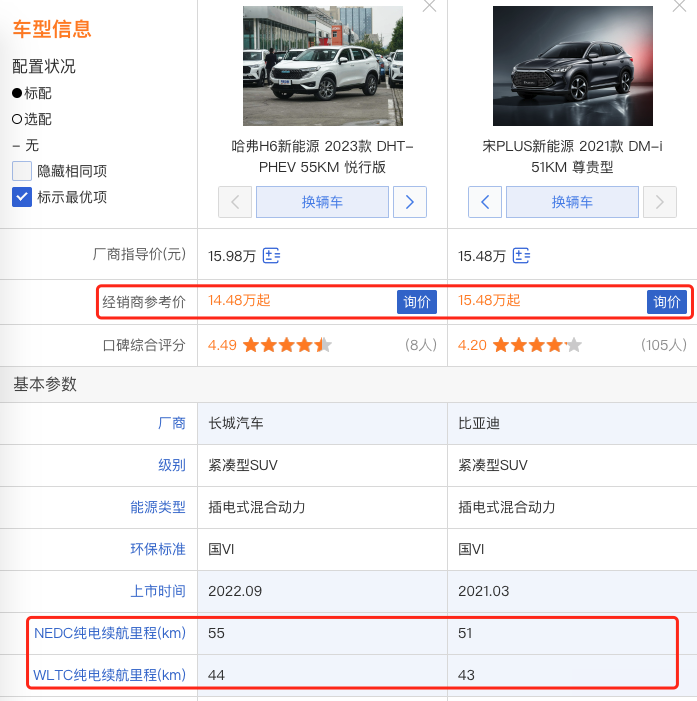Click the NEDC纯电续航里程(km) label

pyautogui.click(x=110, y=633)
